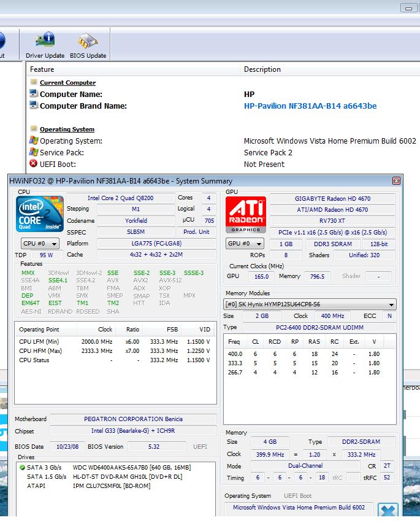Open Driver Update tool in toolbar

click(x=45, y=45)
